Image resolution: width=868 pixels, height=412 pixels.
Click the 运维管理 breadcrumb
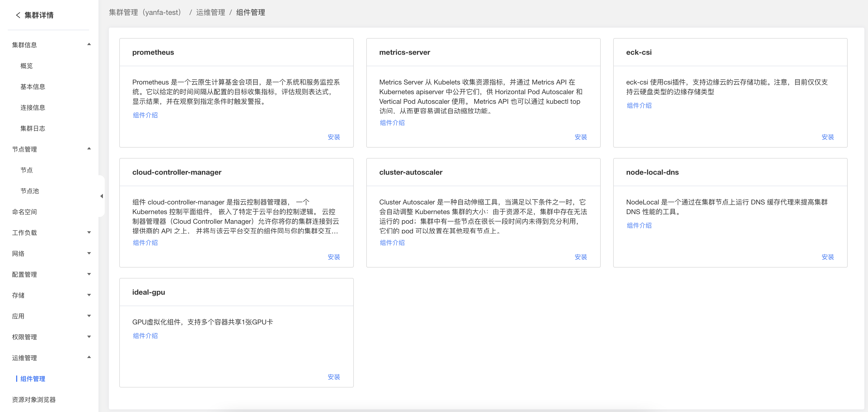(x=210, y=13)
